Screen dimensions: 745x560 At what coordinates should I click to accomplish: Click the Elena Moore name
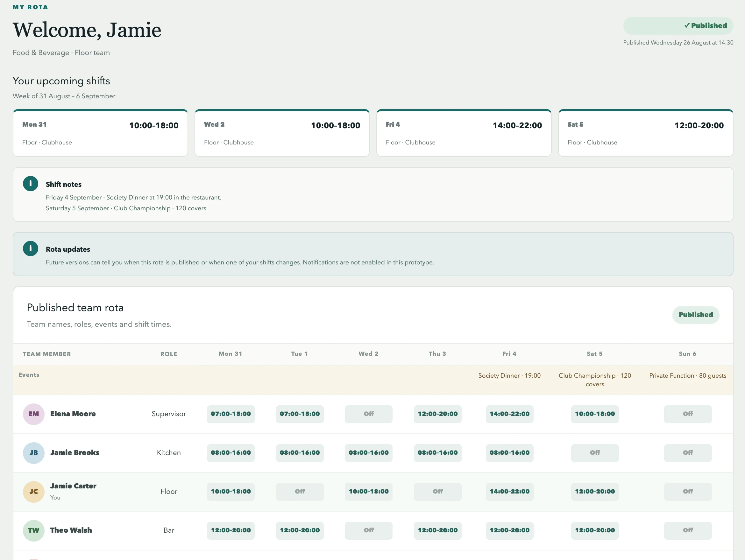tap(73, 414)
